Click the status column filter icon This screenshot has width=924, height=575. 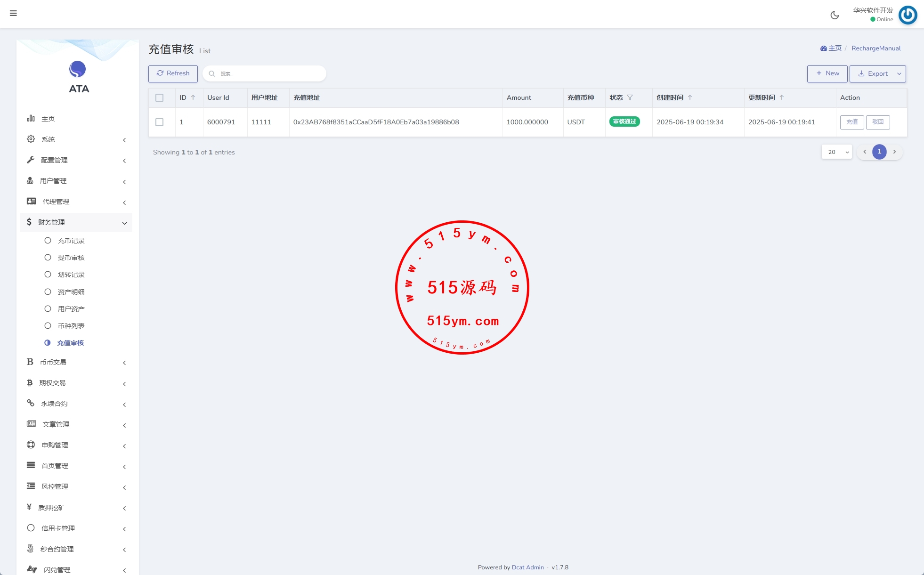pos(630,97)
